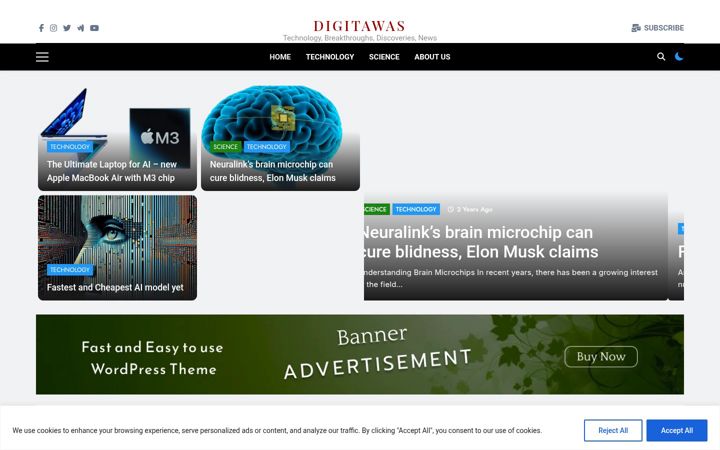Click Science tag in featured slider

(x=377, y=209)
